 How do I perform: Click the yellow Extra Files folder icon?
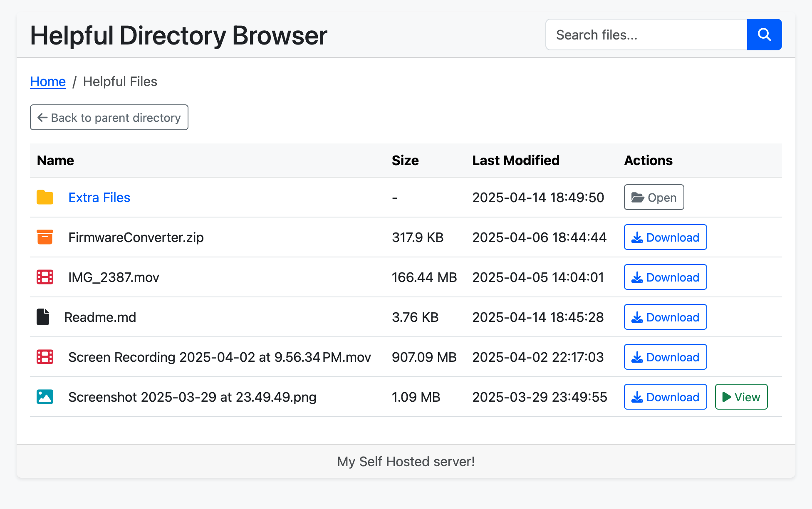tap(45, 197)
